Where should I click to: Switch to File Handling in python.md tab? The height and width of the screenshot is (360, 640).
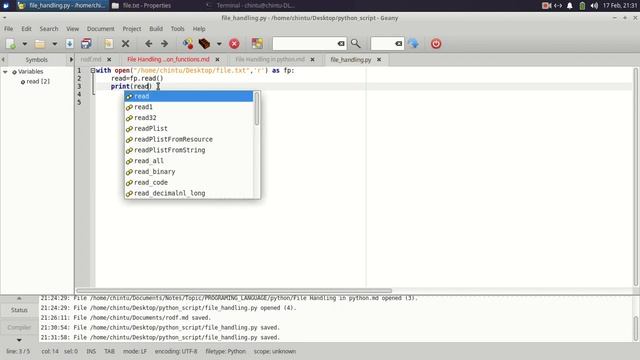tap(270, 60)
